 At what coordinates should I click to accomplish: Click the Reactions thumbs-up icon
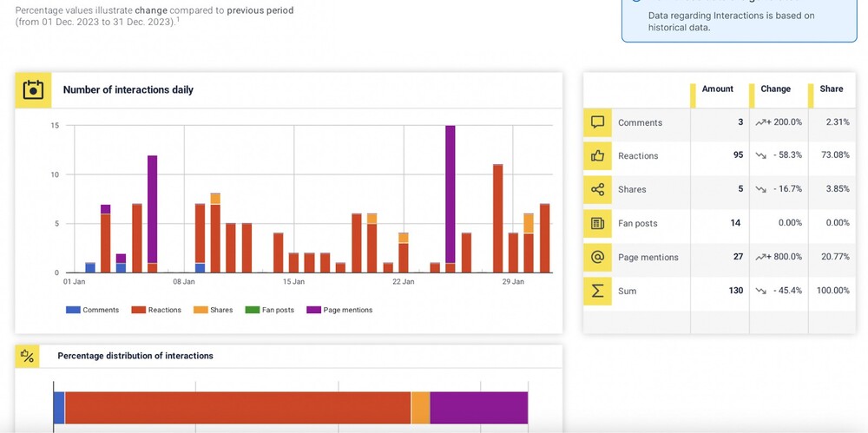[x=597, y=156]
